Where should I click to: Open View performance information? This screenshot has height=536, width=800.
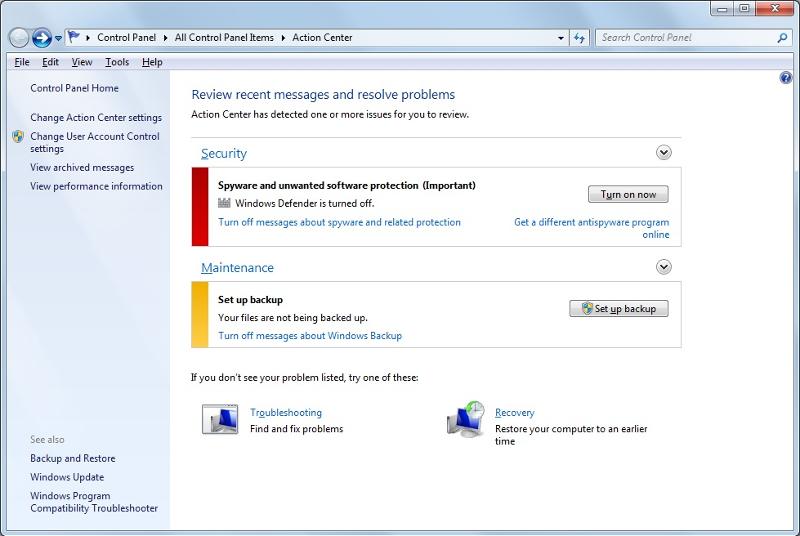click(96, 186)
